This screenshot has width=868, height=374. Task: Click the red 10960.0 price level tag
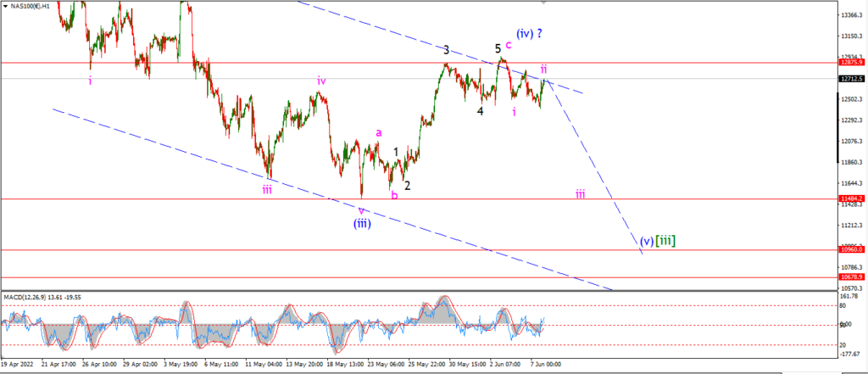click(x=852, y=250)
